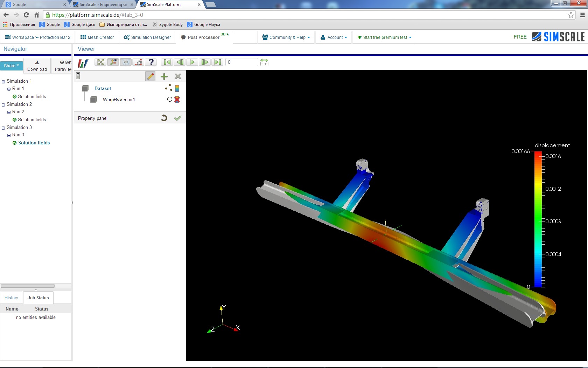
Task: Open the Workspace Protection Bar 2 tab
Action: [x=37, y=38]
